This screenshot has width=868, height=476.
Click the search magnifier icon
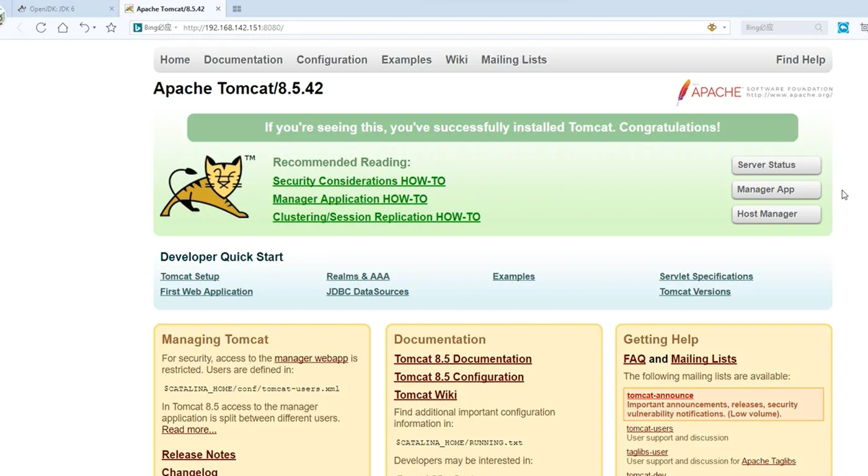point(818,27)
